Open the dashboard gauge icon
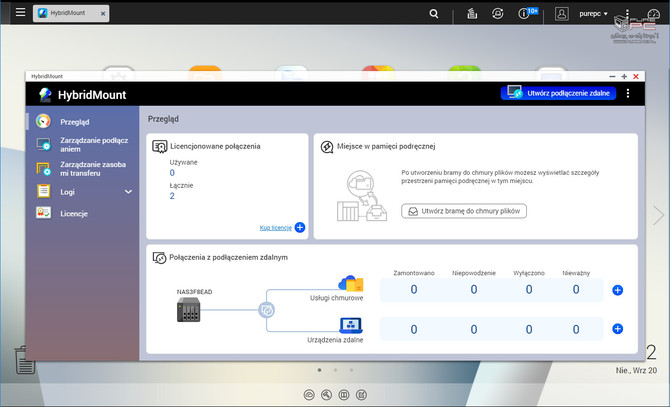670x407 pixels. point(654,15)
